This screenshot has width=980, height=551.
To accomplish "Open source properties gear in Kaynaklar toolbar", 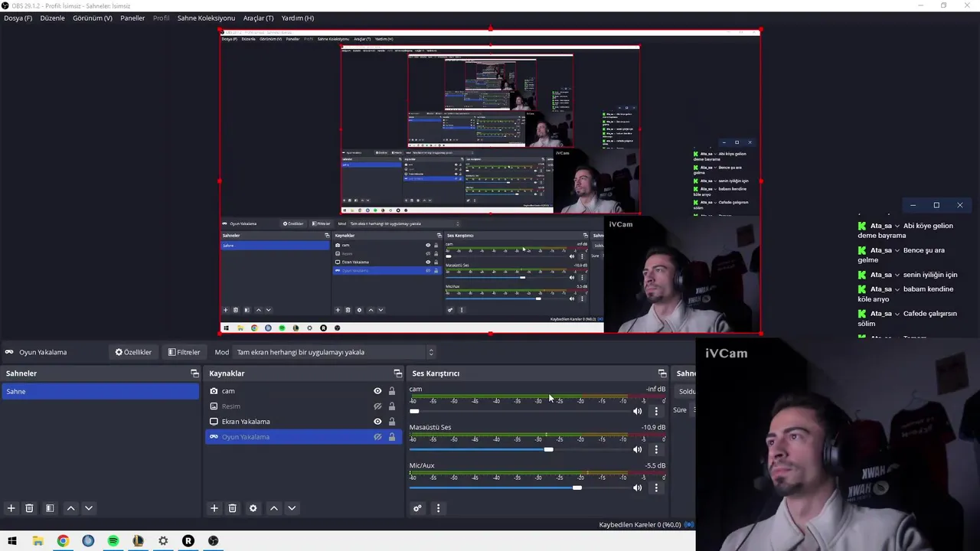I will (253, 508).
